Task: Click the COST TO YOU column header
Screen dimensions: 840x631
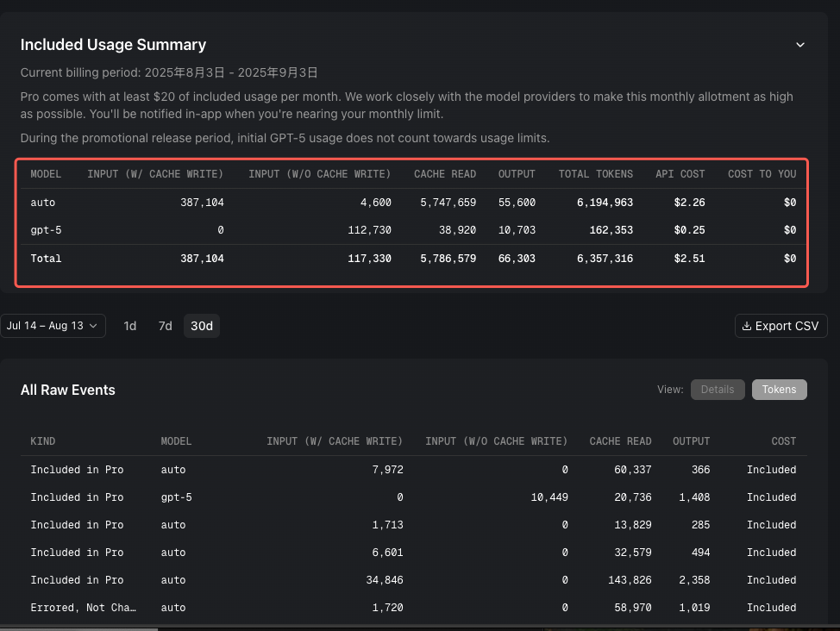Action: [762, 174]
